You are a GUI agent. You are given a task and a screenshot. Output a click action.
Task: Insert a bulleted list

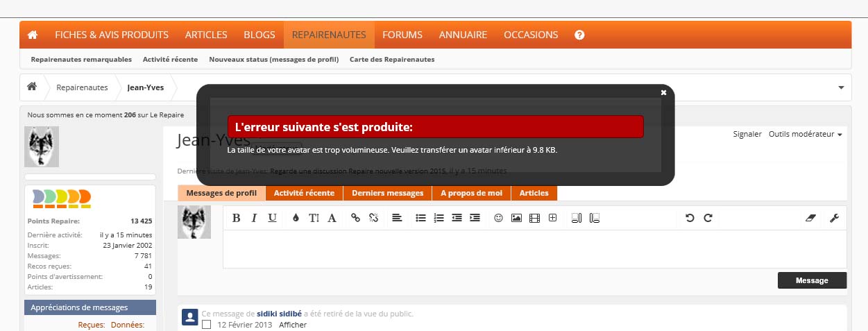click(420, 218)
